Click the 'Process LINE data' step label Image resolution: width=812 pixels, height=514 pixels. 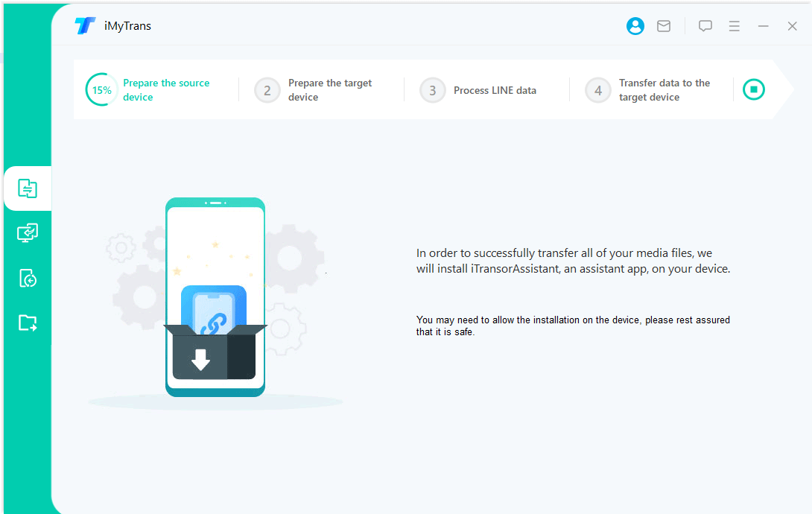[495, 90]
